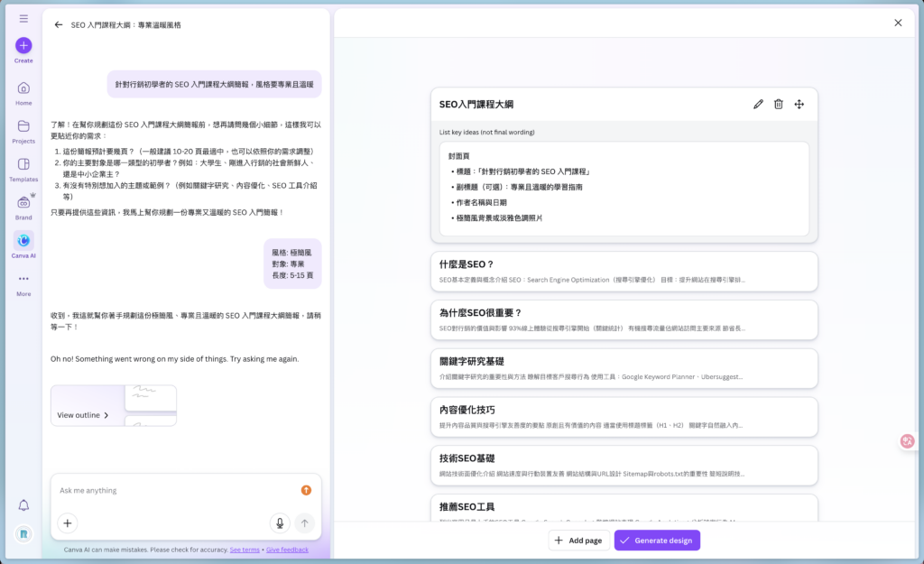
Task: Open the Home section in sidebar
Action: pyautogui.click(x=23, y=88)
